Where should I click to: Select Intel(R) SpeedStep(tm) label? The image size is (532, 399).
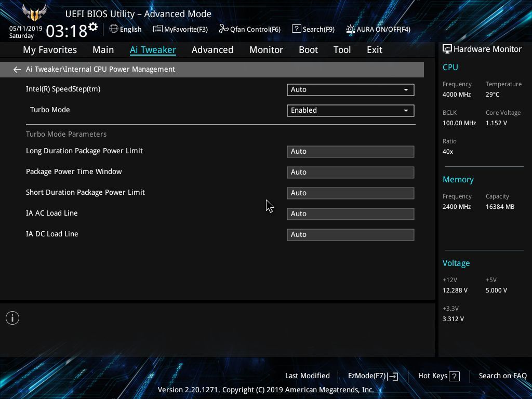(x=63, y=89)
